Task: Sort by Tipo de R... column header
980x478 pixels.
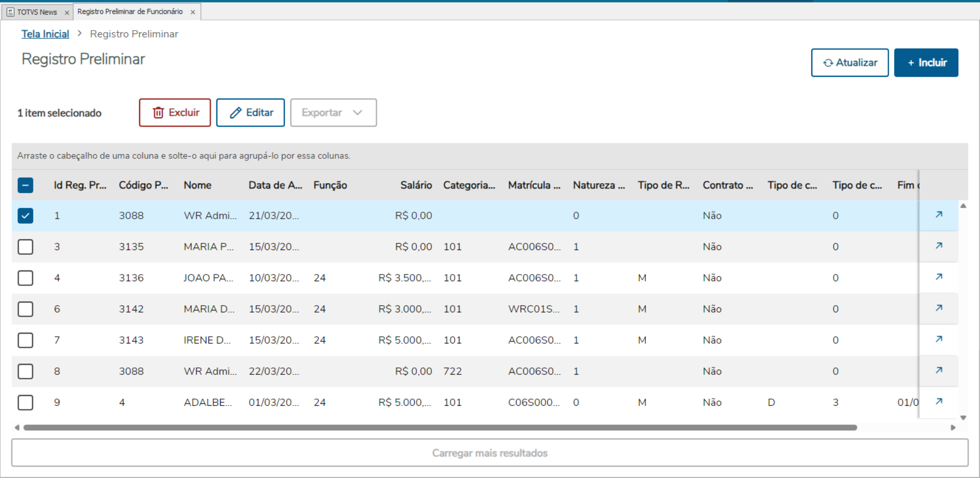Action: point(663,185)
